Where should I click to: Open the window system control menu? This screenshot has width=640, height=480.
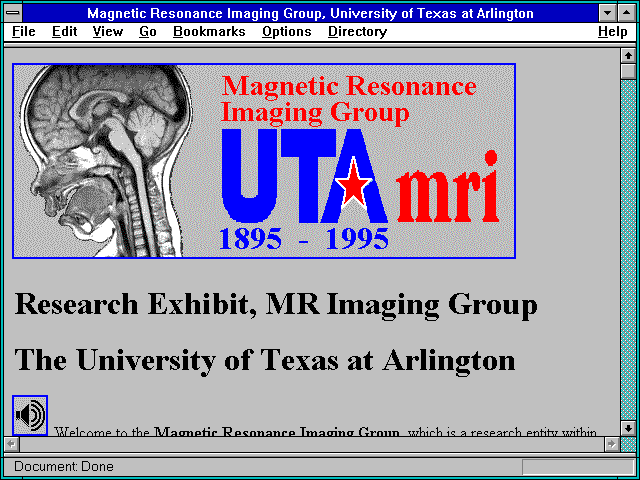[x=13, y=13]
